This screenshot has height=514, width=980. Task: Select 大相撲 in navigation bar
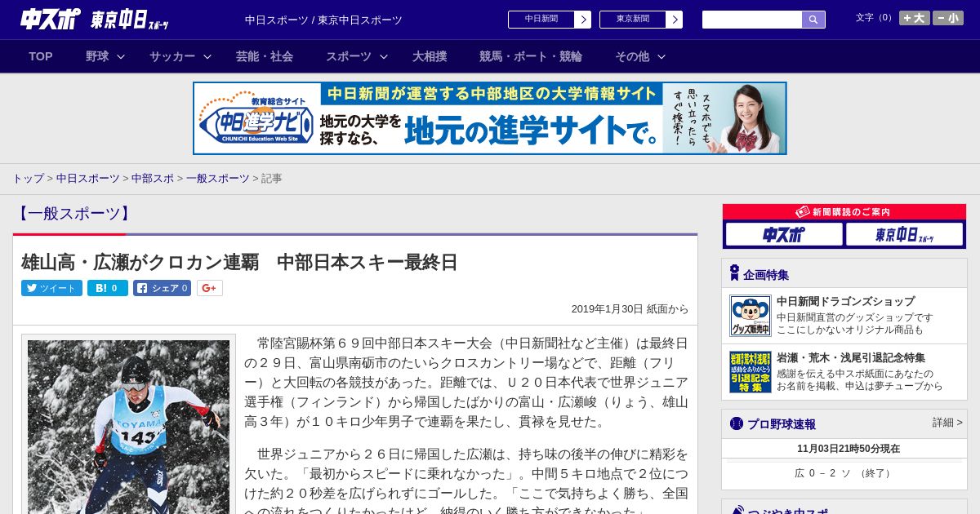pos(430,56)
